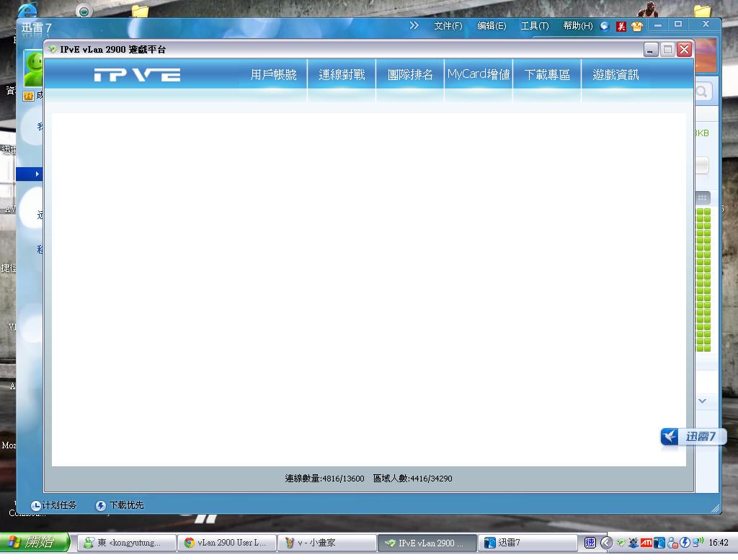Screen dimensions: 738x560
Task: Click the red 美 skin icon in 迅雷7
Action: [621, 27]
